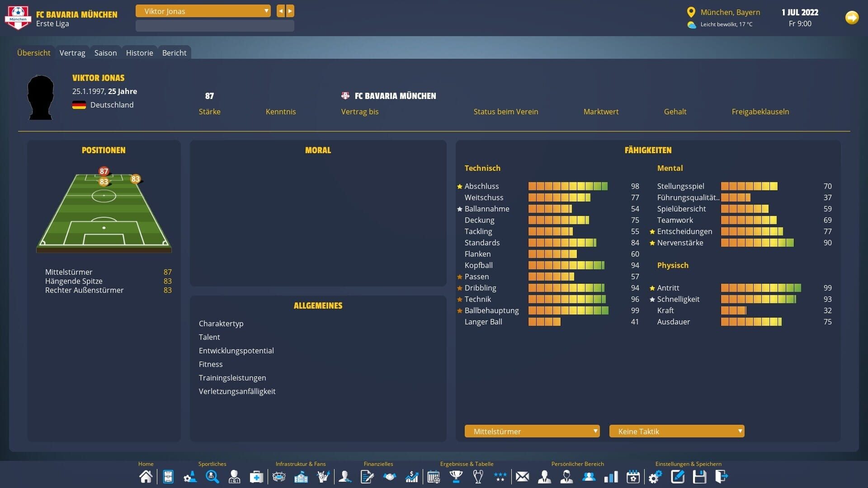Click the empty search field below player name
The width and height of the screenshot is (868, 488).
[215, 26]
